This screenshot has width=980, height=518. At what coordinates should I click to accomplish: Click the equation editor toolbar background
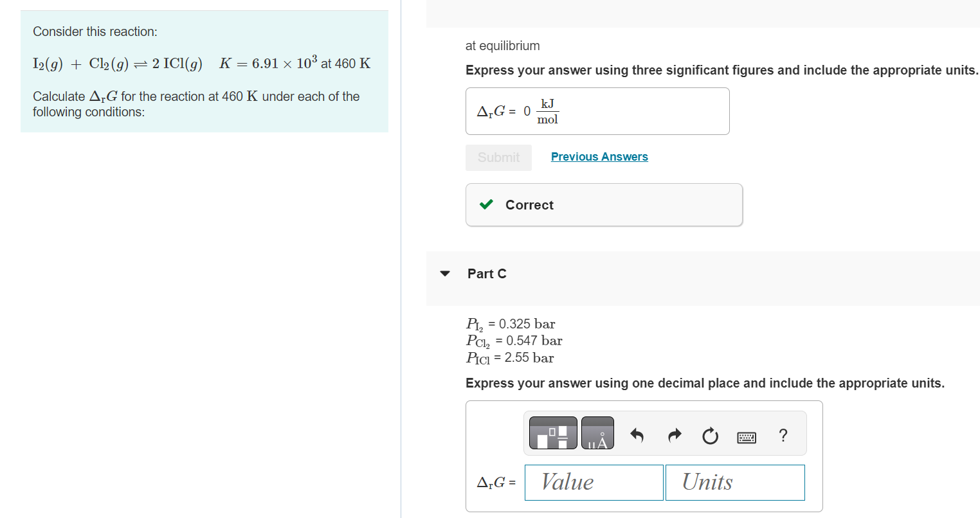pyautogui.click(x=665, y=433)
